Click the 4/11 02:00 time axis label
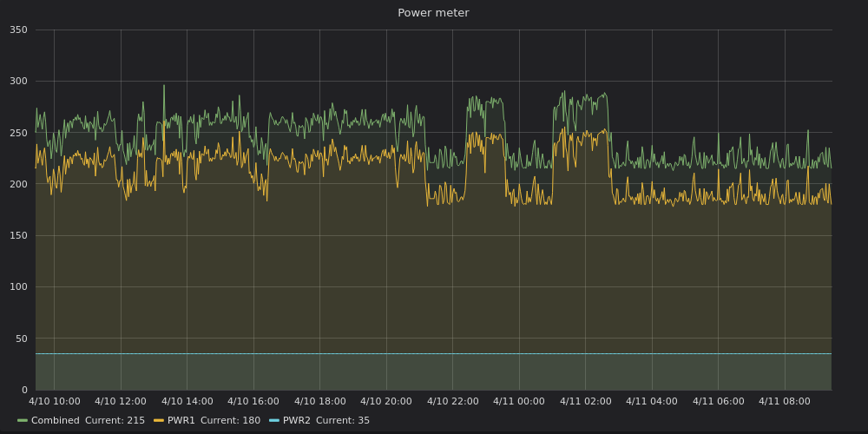Image resolution: width=868 pixels, height=434 pixels. pos(586,401)
